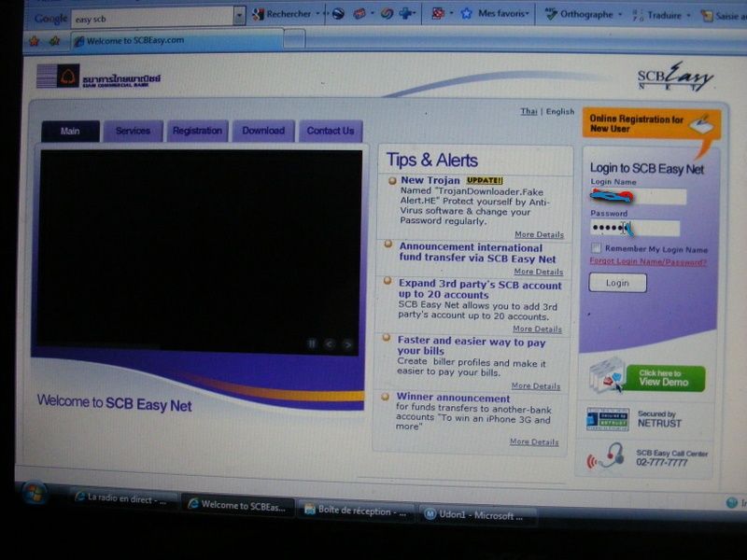Click Expand 3rd party's SCB account heading
The width and height of the screenshot is (747, 560).
click(x=480, y=289)
